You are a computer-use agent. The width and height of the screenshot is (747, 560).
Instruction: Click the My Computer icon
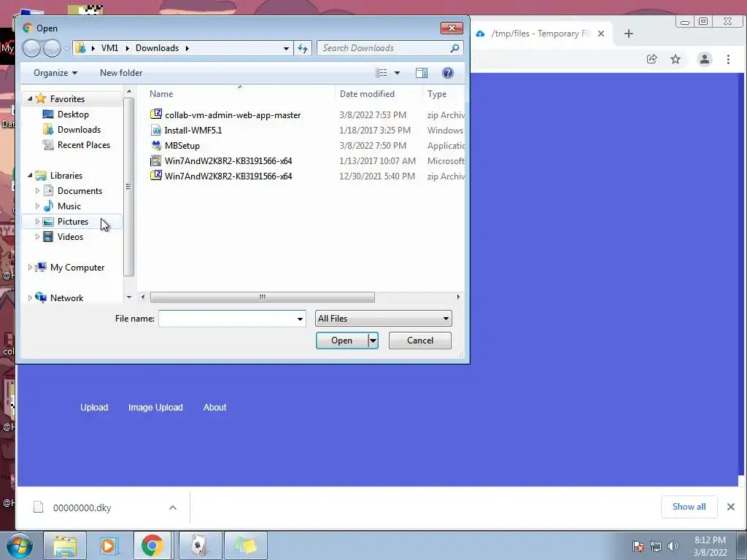coord(41,267)
